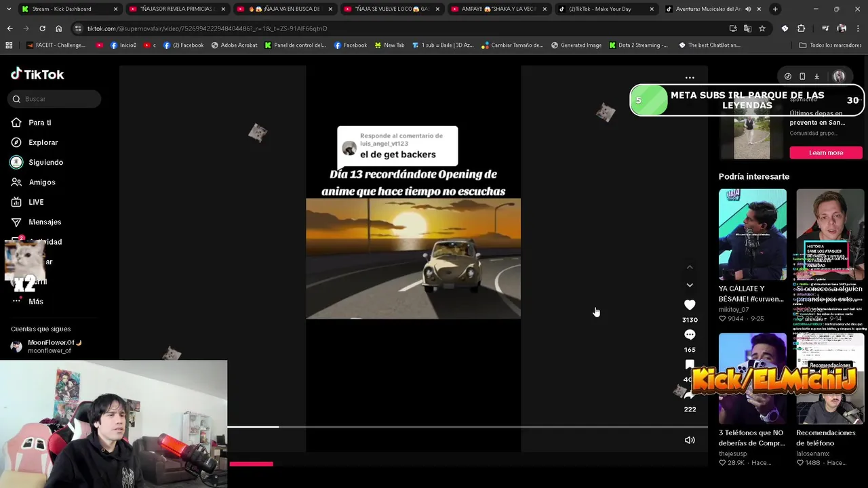Screen dimensions: 868x488
Task: Open lalosenamx creator link
Action: [812, 453]
